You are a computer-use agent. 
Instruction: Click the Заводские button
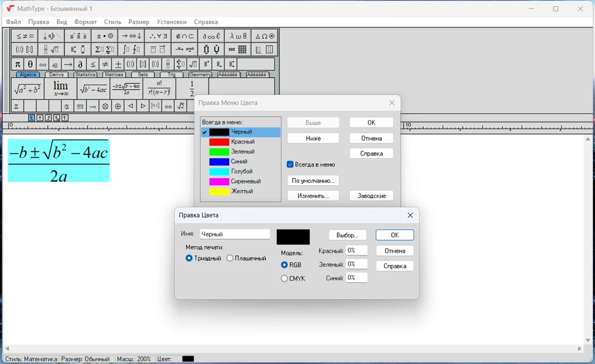(371, 196)
